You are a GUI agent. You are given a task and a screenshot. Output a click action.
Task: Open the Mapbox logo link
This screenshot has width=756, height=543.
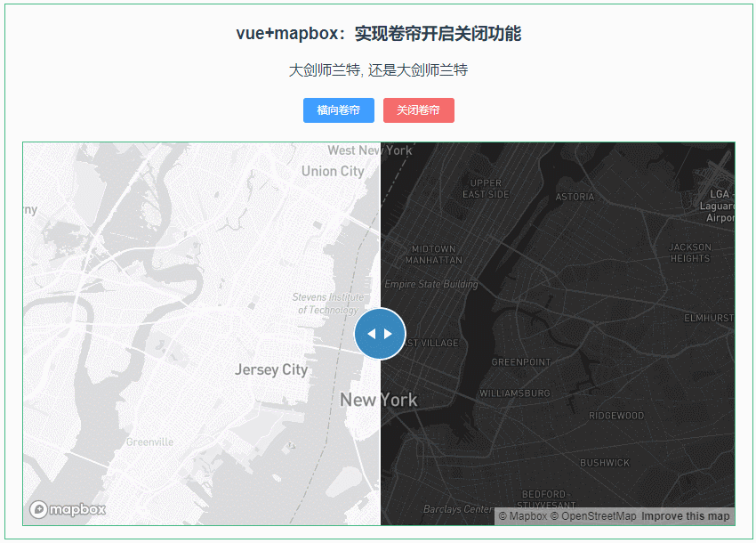(x=68, y=509)
